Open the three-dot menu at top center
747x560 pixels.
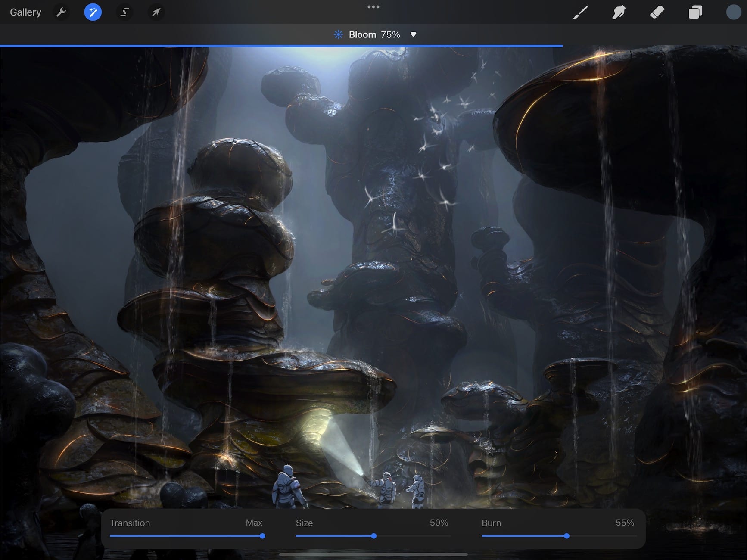click(x=373, y=7)
